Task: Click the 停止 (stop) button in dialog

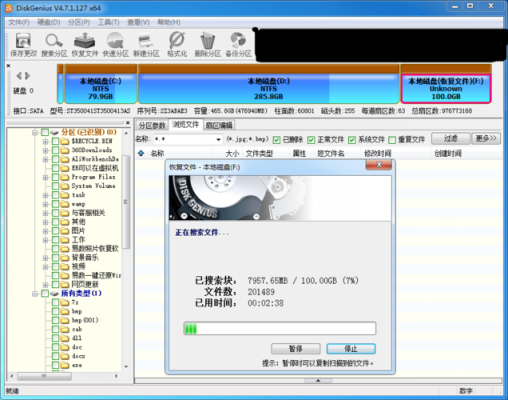Action: click(x=351, y=349)
